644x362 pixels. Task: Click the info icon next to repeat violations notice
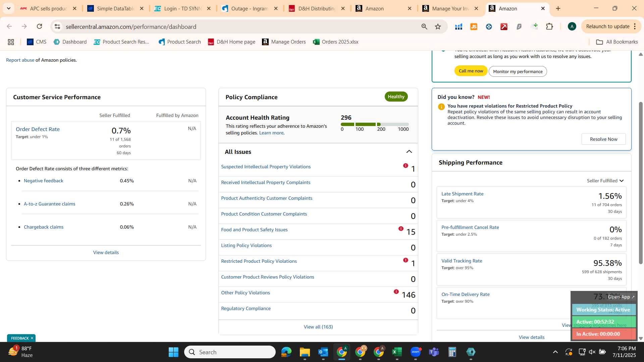pyautogui.click(x=441, y=107)
